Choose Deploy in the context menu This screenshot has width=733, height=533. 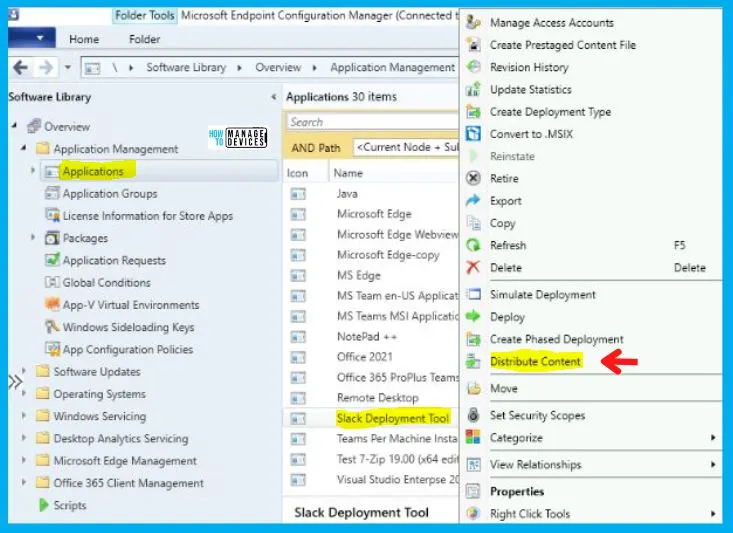pos(507,317)
